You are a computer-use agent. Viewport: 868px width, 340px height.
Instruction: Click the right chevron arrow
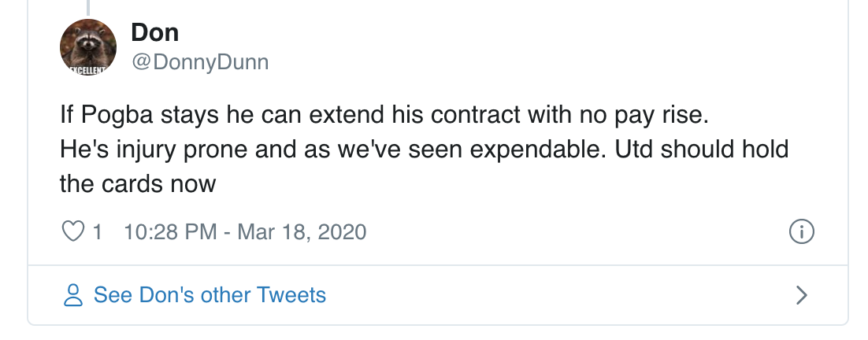pos(801,295)
